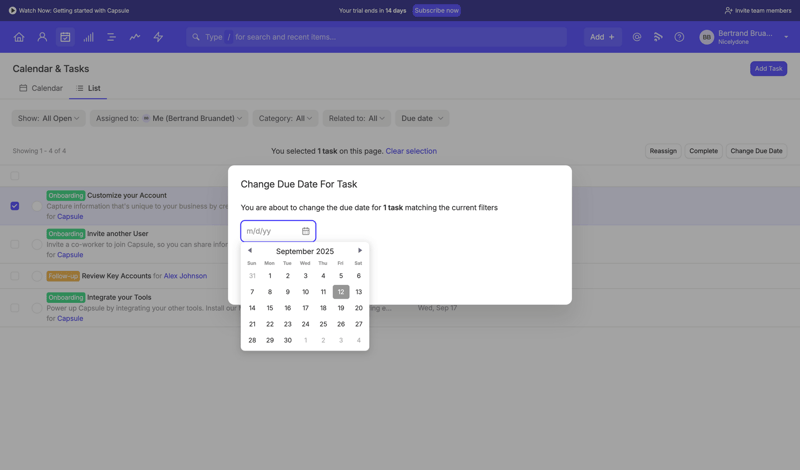Open the Show: All Open filter
Viewport: 800px width, 470px height.
[48, 118]
